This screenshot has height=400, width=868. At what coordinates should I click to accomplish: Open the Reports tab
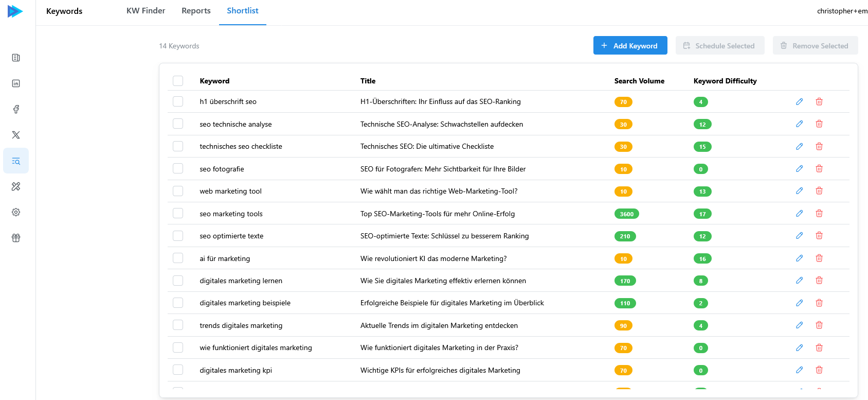(x=196, y=11)
